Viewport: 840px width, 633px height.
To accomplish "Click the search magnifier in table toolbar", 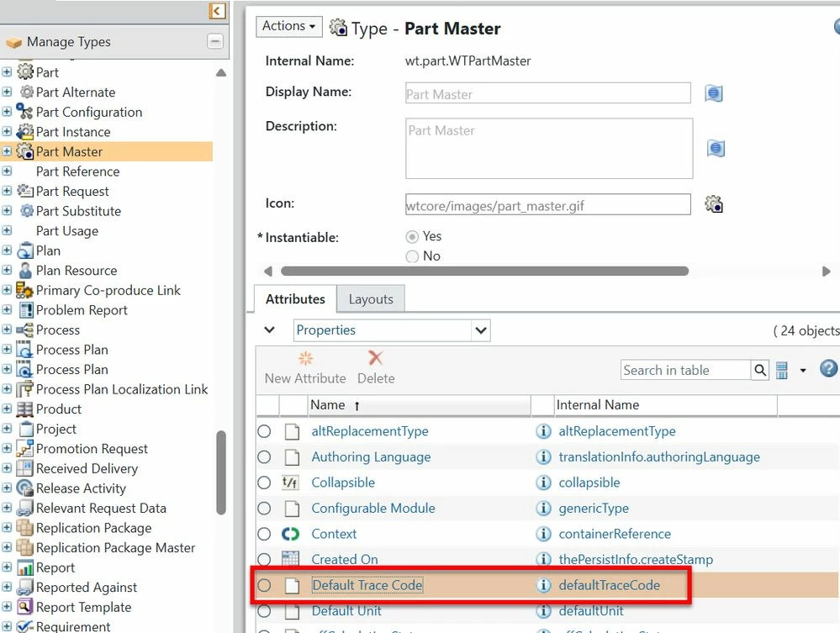I will pos(759,370).
